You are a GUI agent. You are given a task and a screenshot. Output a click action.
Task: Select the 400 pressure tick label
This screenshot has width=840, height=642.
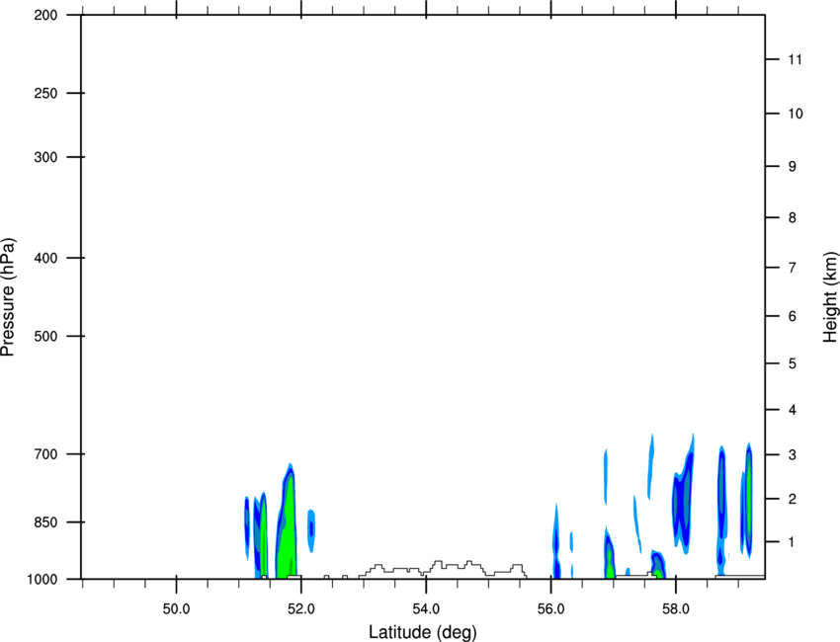pyautogui.click(x=45, y=258)
